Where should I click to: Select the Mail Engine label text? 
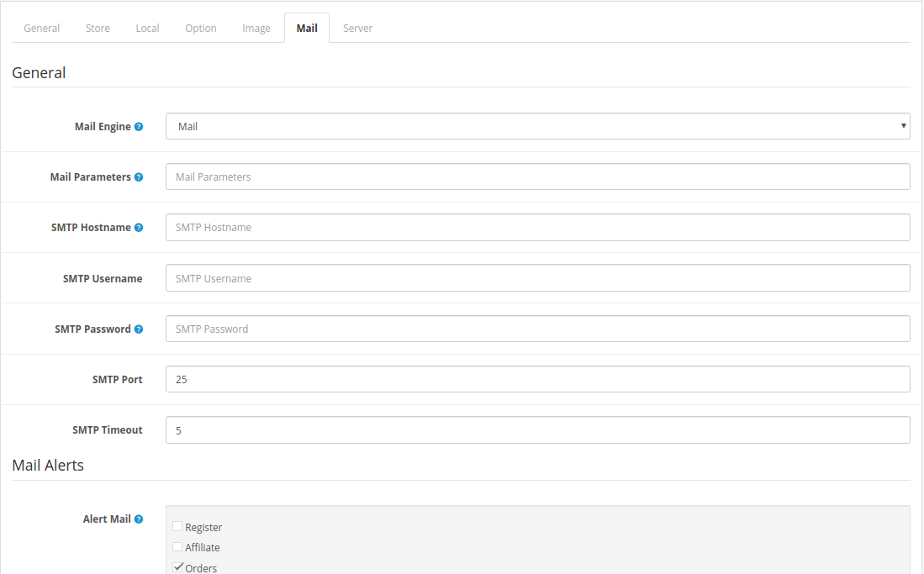103,127
